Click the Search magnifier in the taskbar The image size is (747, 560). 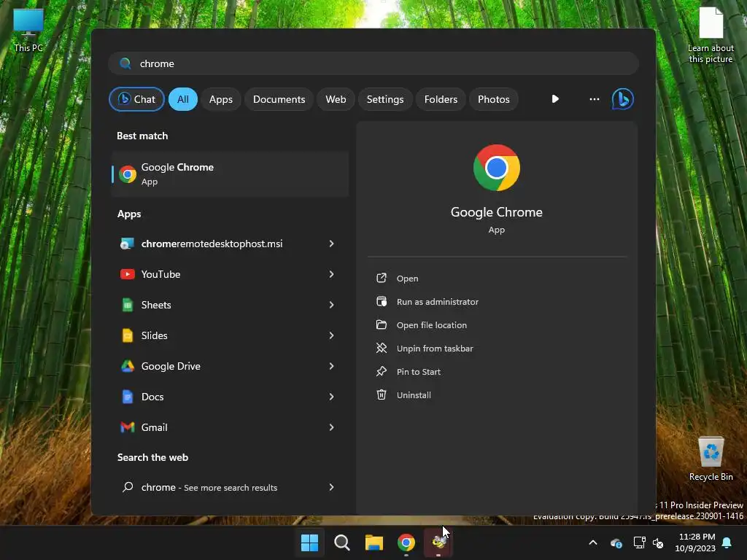pos(341,542)
